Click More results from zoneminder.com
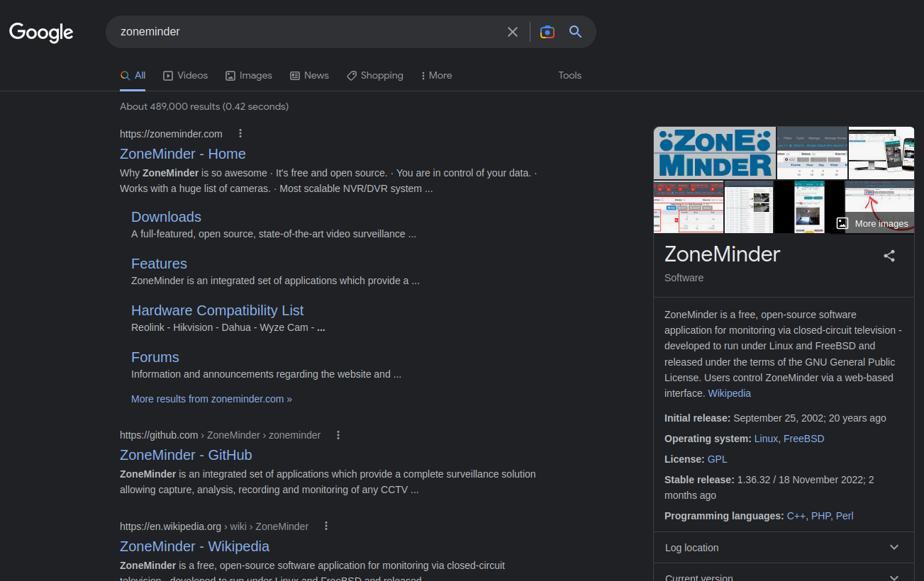 211,399
